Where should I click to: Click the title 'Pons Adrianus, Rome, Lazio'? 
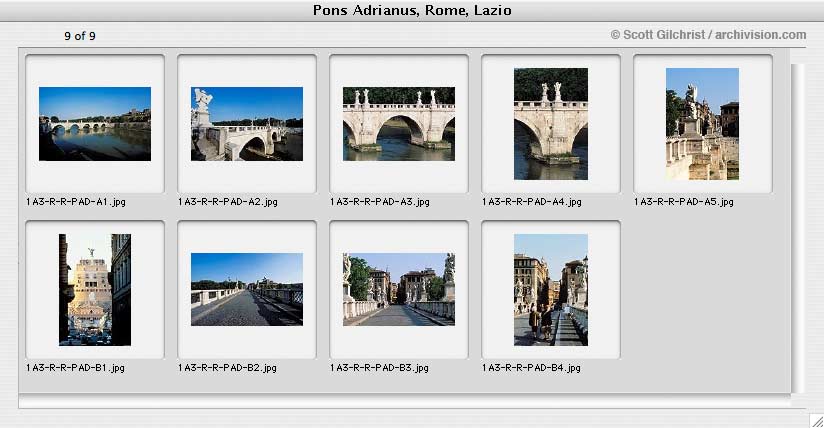412,10
